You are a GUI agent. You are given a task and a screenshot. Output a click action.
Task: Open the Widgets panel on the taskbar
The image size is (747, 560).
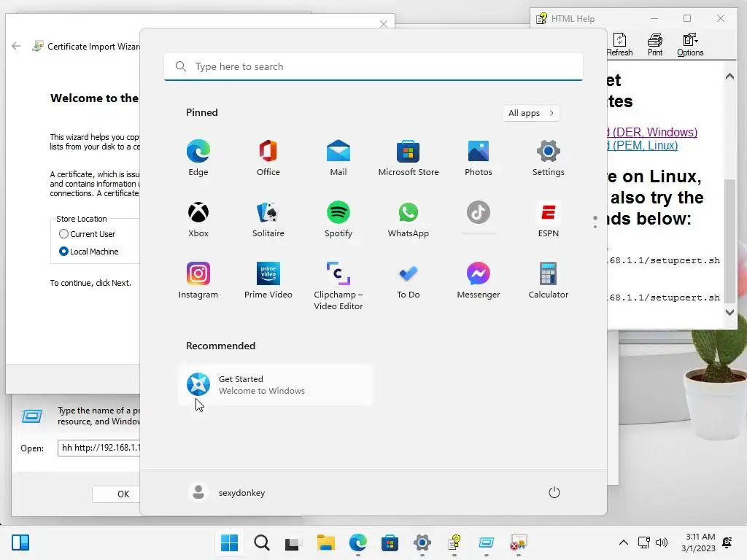tap(20, 542)
